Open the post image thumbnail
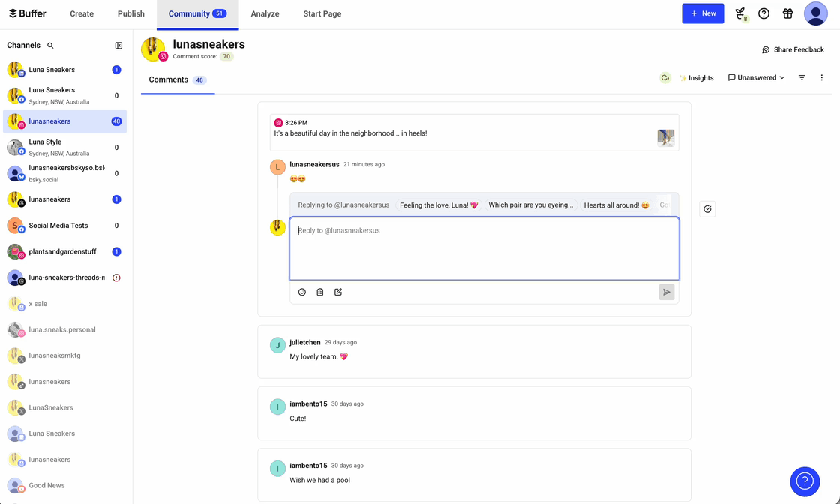 [x=666, y=138]
